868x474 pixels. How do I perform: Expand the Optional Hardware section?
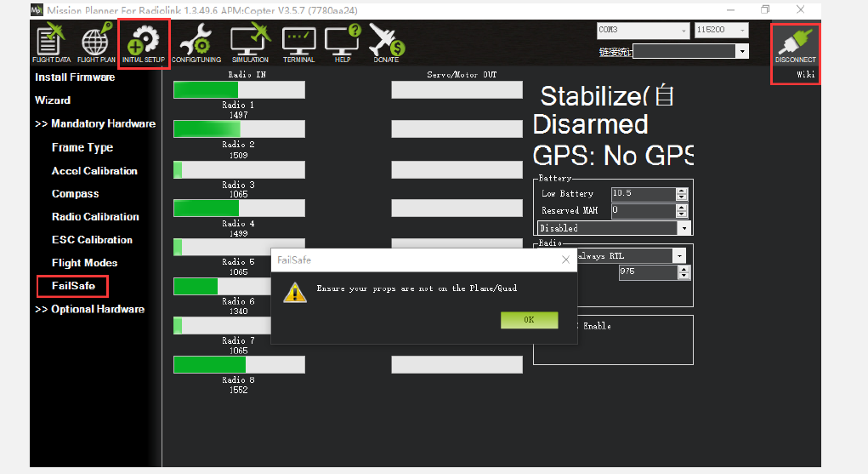pyautogui.click(x=89, y=309)
